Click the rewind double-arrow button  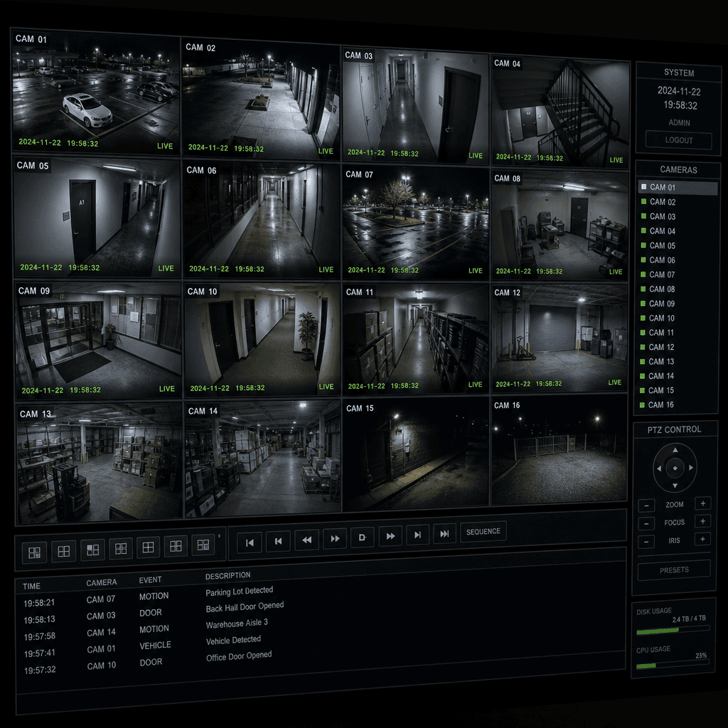pos(306,540)
